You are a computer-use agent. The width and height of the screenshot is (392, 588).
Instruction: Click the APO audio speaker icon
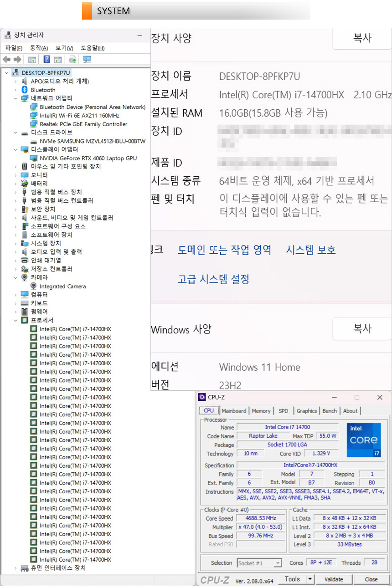coord(25,81)
